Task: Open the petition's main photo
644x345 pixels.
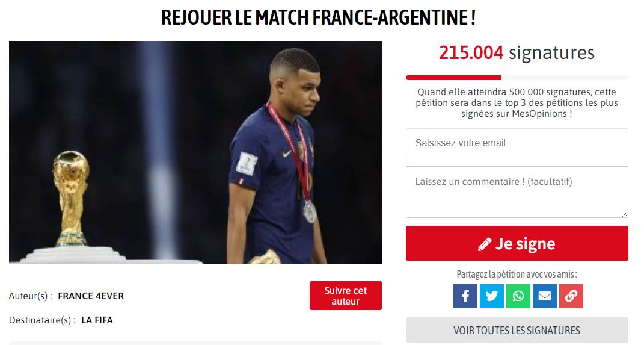Action: [x=195, y=152]
